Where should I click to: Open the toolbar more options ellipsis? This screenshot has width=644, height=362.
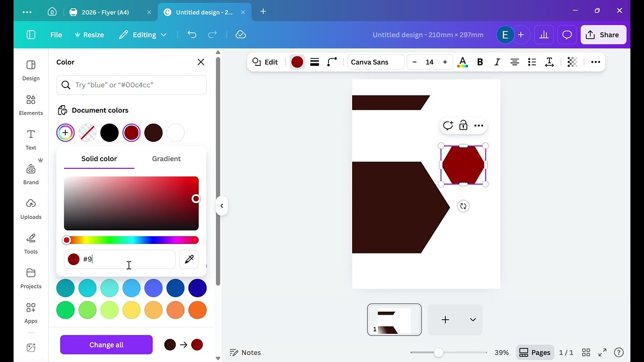595,62
